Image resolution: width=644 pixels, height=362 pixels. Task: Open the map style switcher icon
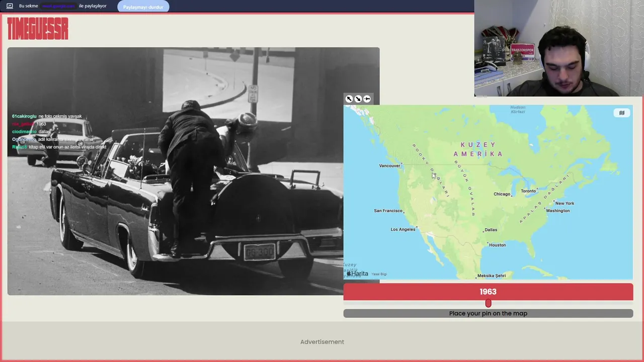coord(622,113)
